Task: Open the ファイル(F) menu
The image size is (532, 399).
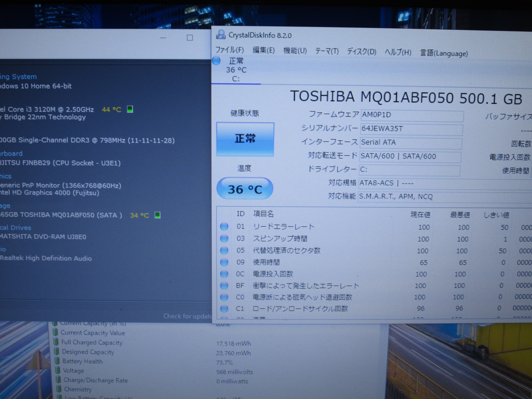Action: tap(229, 50)
